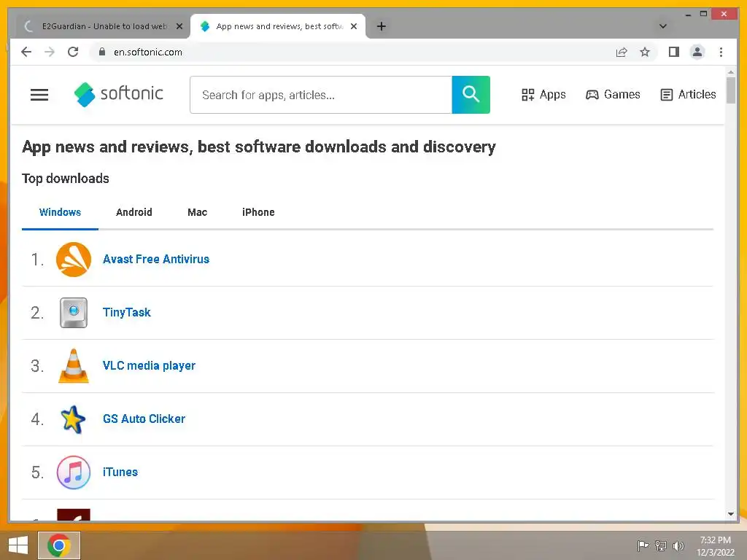This screenshot has height=560, width=747.
Task: Open the TinyTask link
Action: [127, 312]
